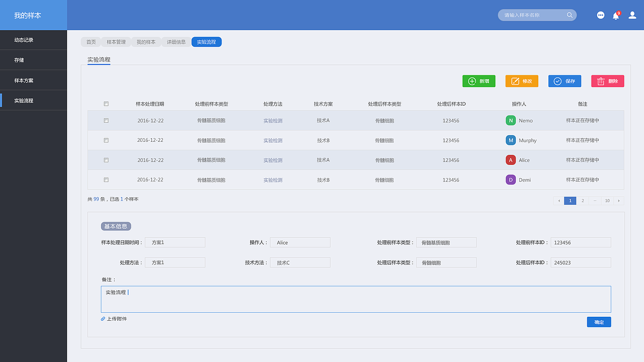The width and height of the screenshot is (644, 362).
Task: Go to page 2 in pagination
Action: coord(583,201)
